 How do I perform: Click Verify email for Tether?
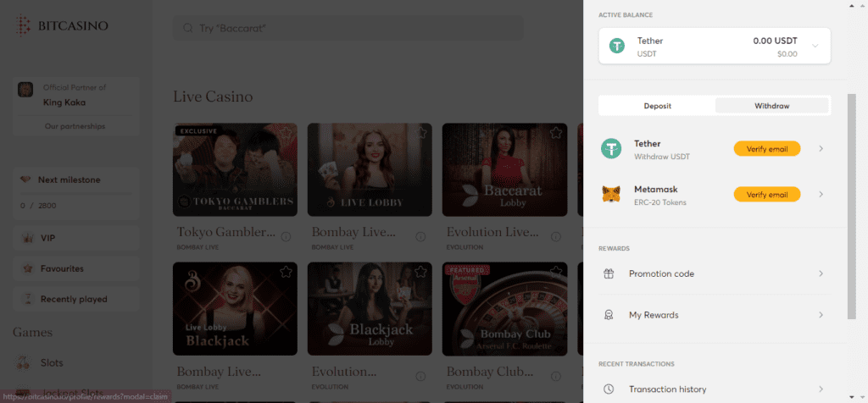pos(766,149)
